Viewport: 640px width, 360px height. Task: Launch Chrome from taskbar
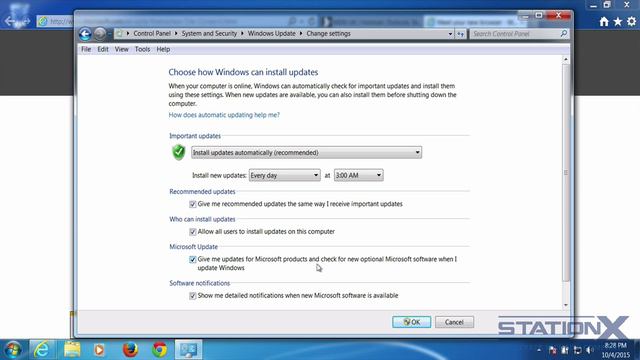point(160,350)
